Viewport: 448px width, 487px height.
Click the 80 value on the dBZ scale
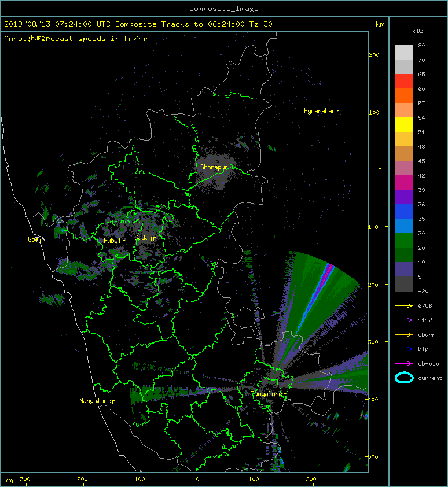(421, 45)
